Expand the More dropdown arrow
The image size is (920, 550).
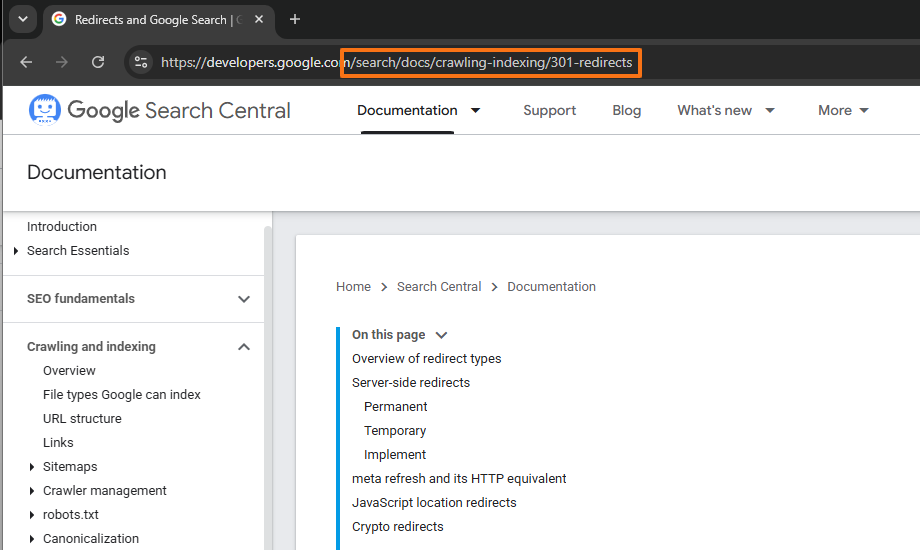click(864, 110)
